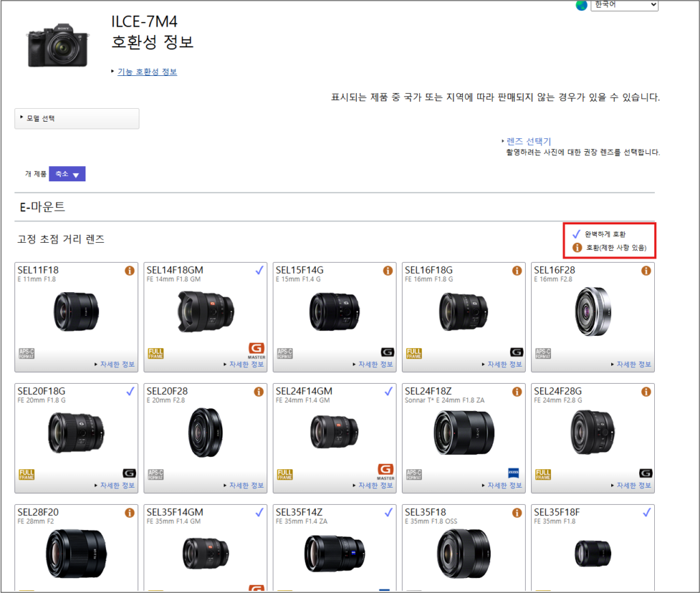Image resolution: width=700 pixels, height=593 pixels.
Task: Click the info icon on SEL35F18 card
Action: 517,512
